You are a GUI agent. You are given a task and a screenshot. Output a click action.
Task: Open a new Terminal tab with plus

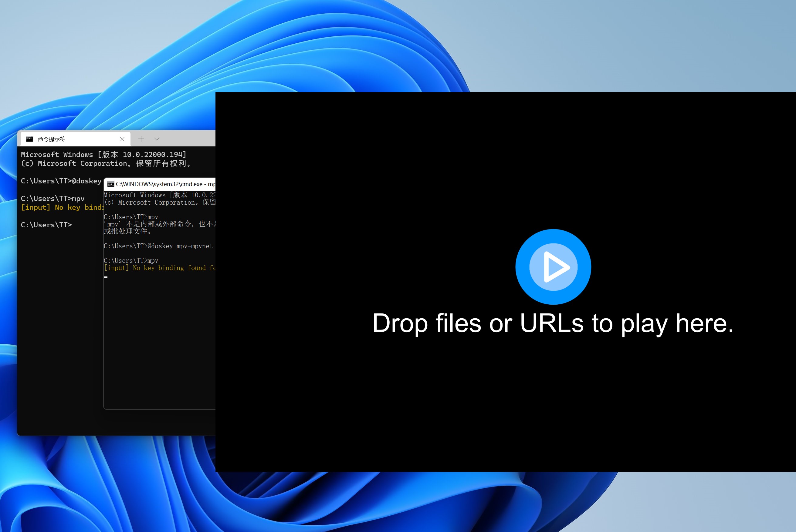(x=141, y=139)
